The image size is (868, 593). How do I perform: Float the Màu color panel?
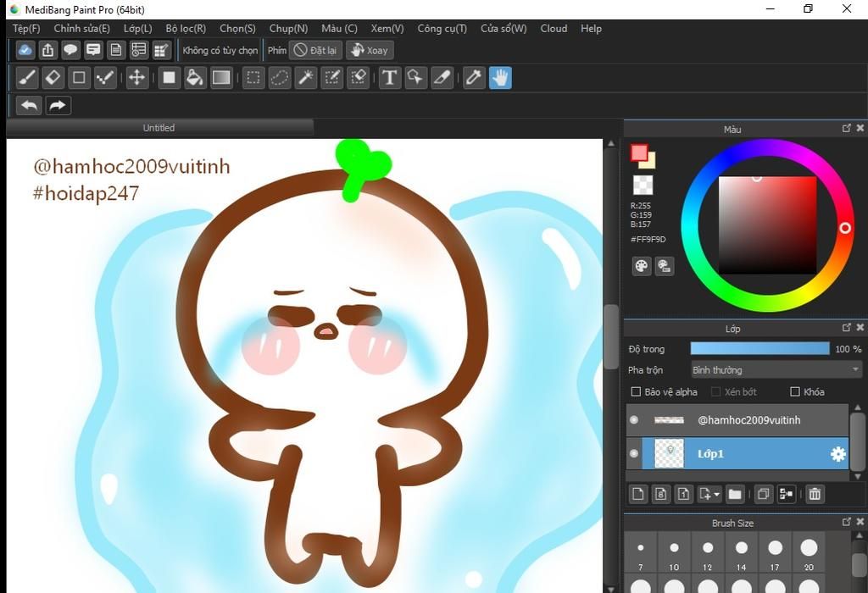pos(847,128)
